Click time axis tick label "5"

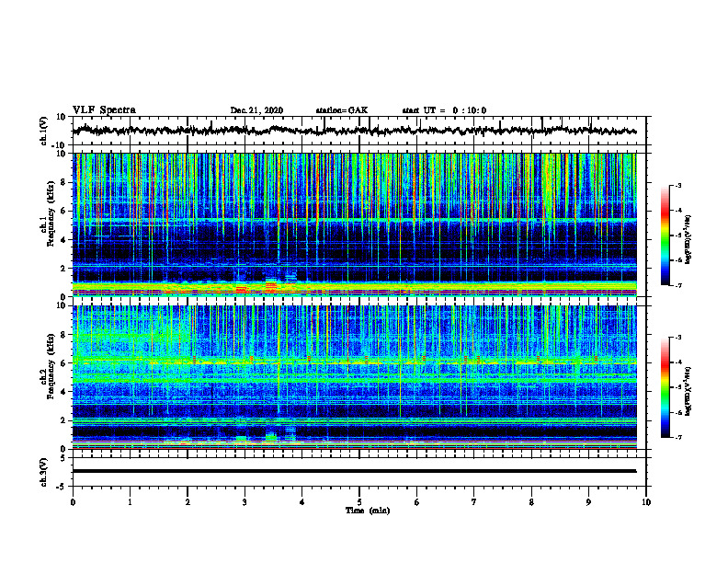point(359,502)
